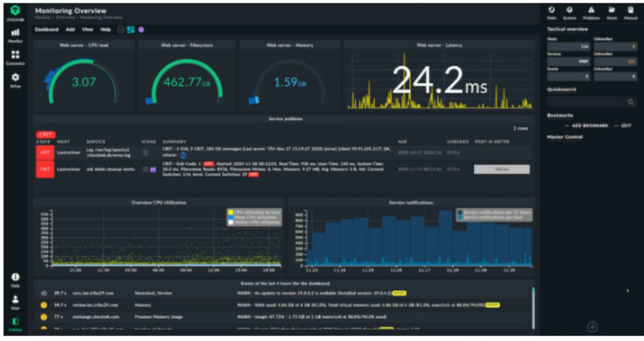The width and height of the screenshot is (644, 341).
Task: Click the Events count in Tactical overview
Action: click(x=569, y=76)
